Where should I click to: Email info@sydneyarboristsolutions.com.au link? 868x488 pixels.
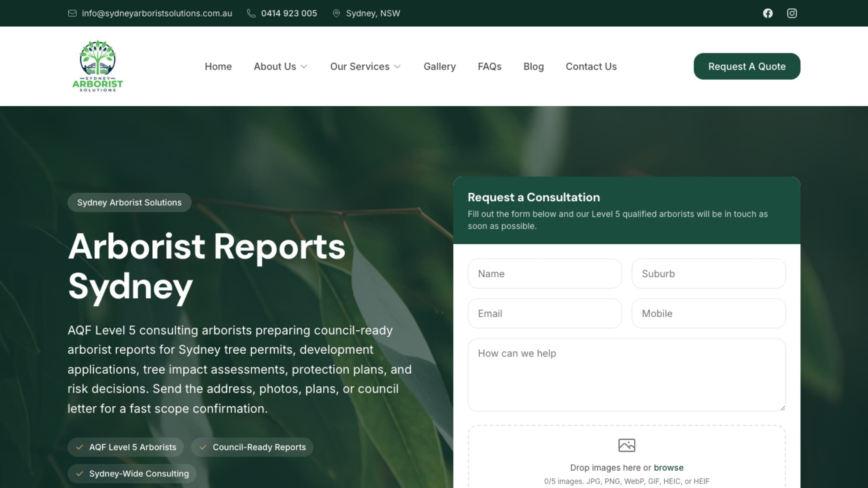157,13
